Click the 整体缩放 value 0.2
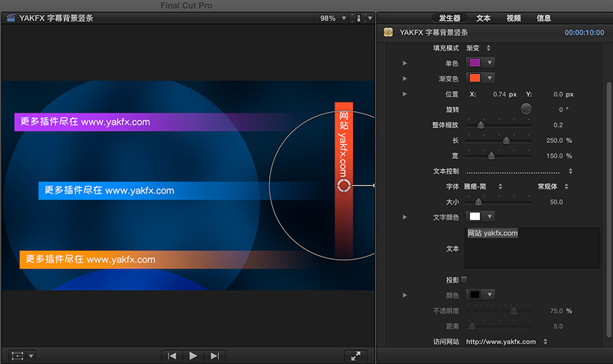The height and width of the screenshot is (364, 613). (x=558, y=125)
